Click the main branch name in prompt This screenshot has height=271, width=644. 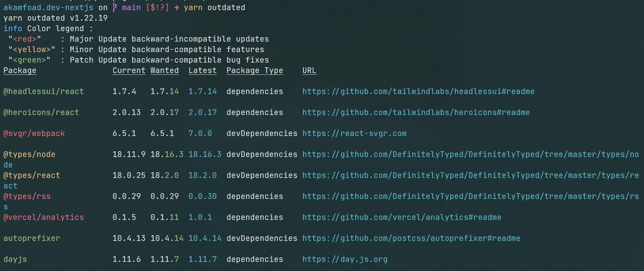click(x=132, y=7)
